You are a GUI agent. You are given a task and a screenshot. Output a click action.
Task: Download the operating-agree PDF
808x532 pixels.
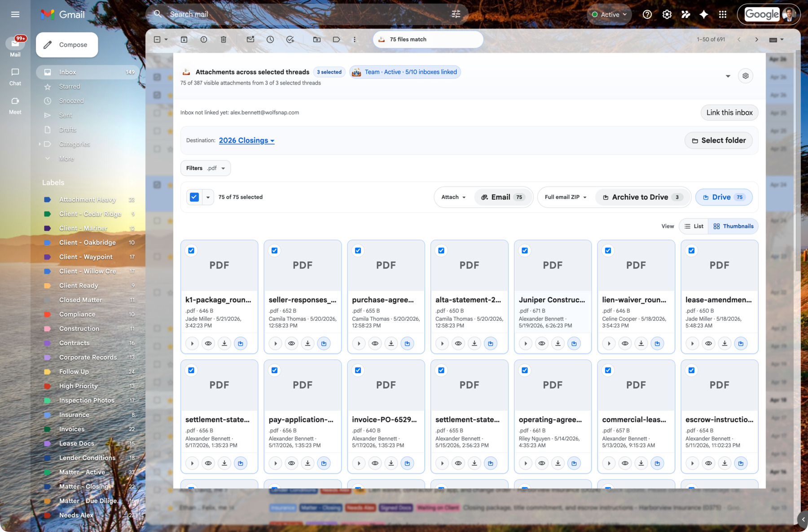tap(558, 463)
